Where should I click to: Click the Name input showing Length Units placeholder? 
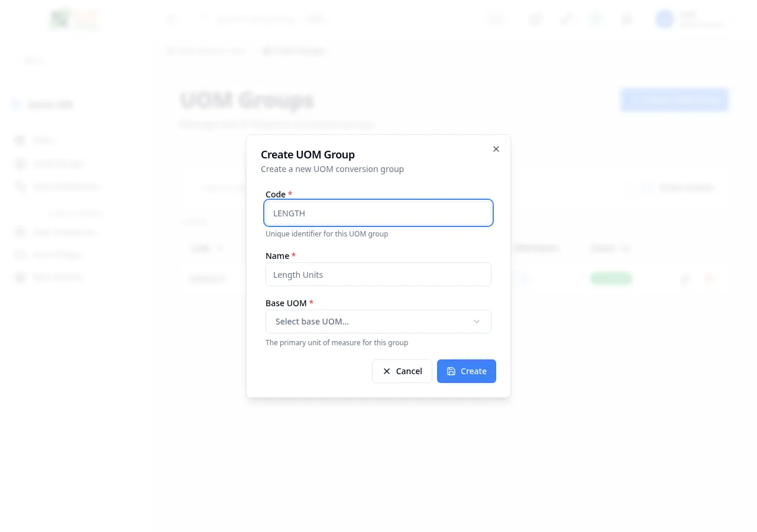378,274
